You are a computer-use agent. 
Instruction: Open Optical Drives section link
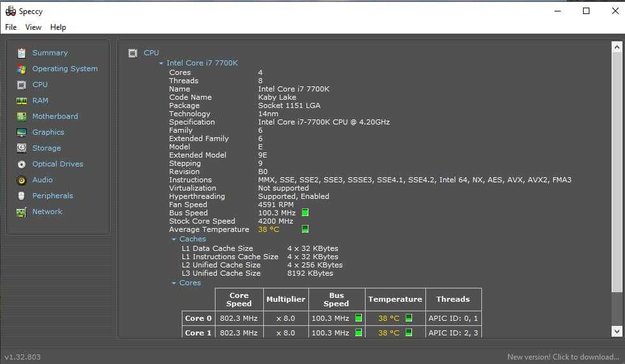58,164
